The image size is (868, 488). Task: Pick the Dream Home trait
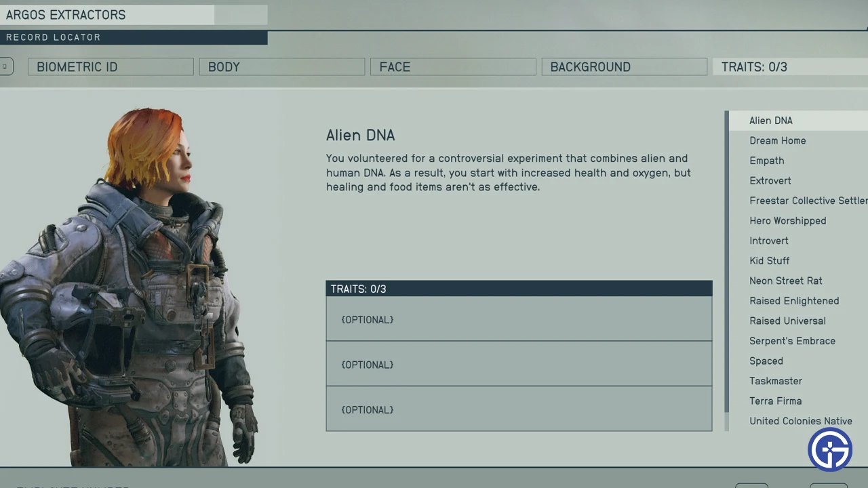[778, 140]
